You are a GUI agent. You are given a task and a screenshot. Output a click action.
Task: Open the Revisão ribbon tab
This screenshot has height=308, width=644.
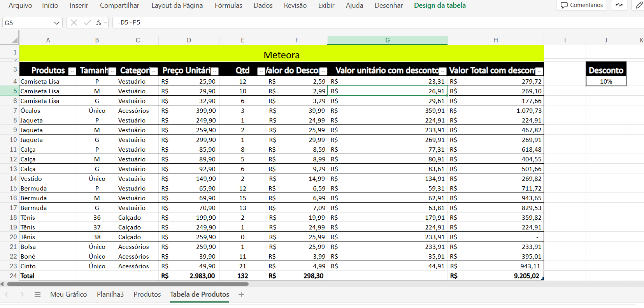pyautogui.click(x=295, y=5)
